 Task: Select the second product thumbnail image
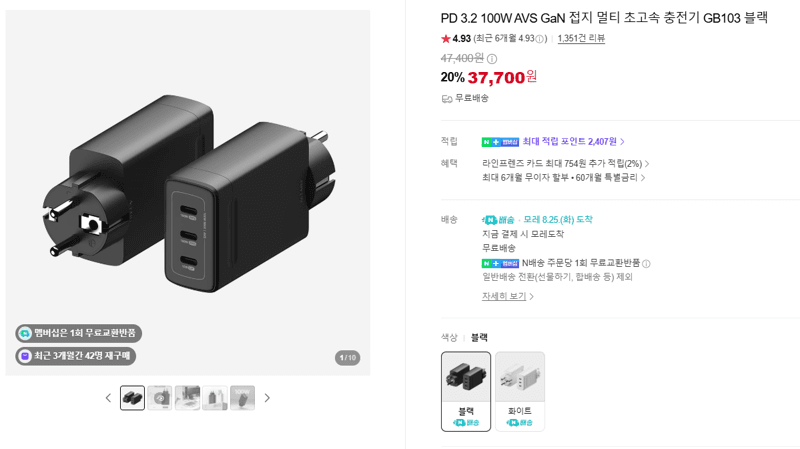pyautogui.click(x=160, y=398)
